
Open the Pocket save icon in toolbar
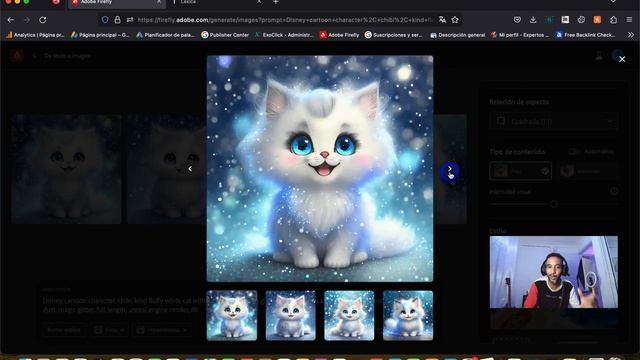point(517,20)
